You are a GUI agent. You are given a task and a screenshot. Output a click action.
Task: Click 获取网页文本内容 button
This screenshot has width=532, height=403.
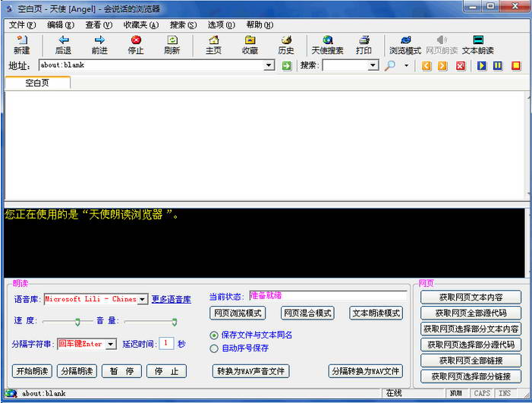click(x=471, y=298)
